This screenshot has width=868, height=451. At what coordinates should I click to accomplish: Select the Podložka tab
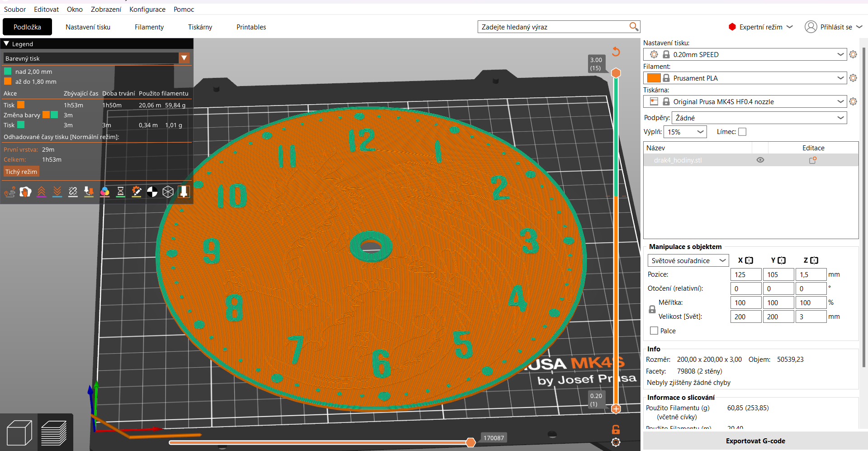[27, 27]
